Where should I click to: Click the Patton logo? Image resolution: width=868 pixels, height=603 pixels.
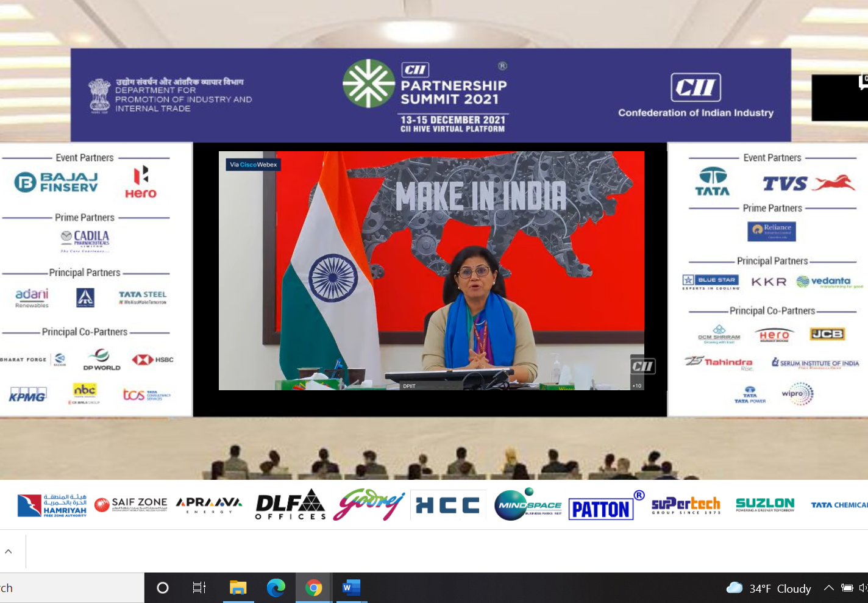click(x=606, y=505)
